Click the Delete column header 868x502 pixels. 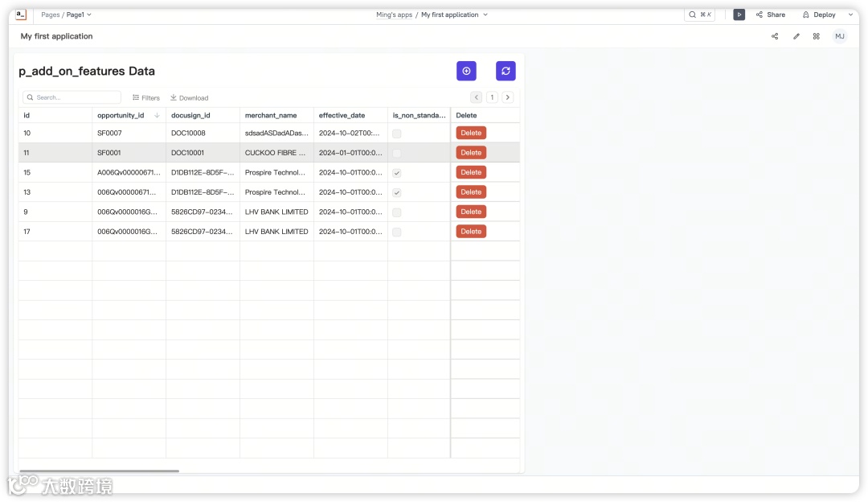pos(485,116)
